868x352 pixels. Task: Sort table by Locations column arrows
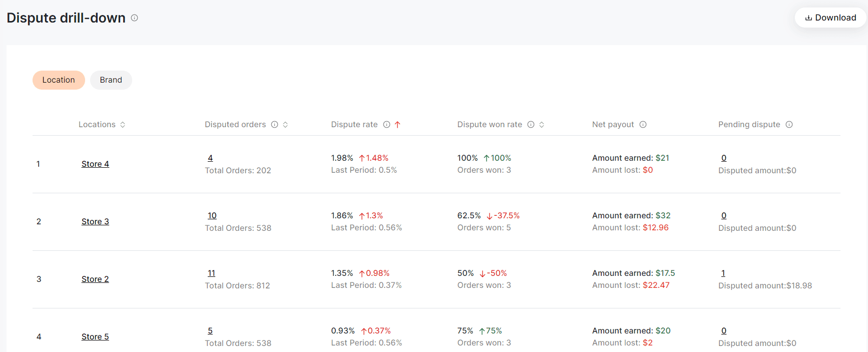123,125
